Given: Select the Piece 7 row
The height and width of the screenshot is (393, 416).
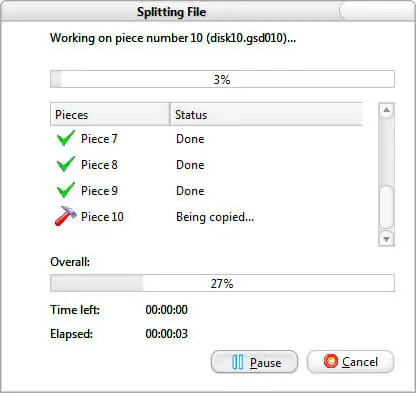Looking at the screenshot, I should (x=206, y=139).
